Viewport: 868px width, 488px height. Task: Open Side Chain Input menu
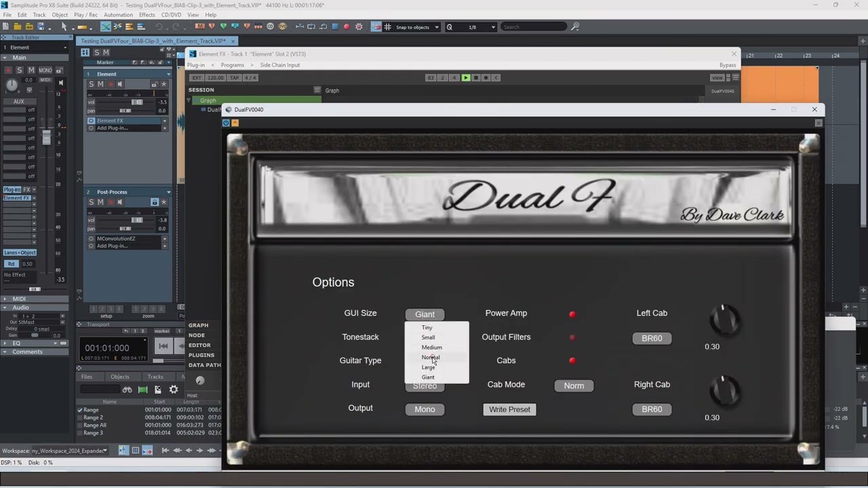(x=279, y=65)
